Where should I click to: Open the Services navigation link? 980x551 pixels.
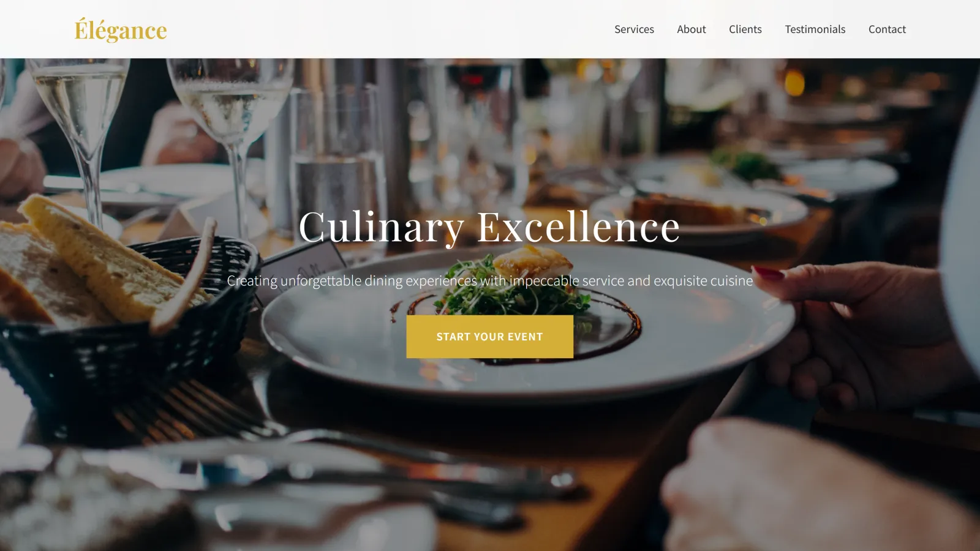(634, 29)
